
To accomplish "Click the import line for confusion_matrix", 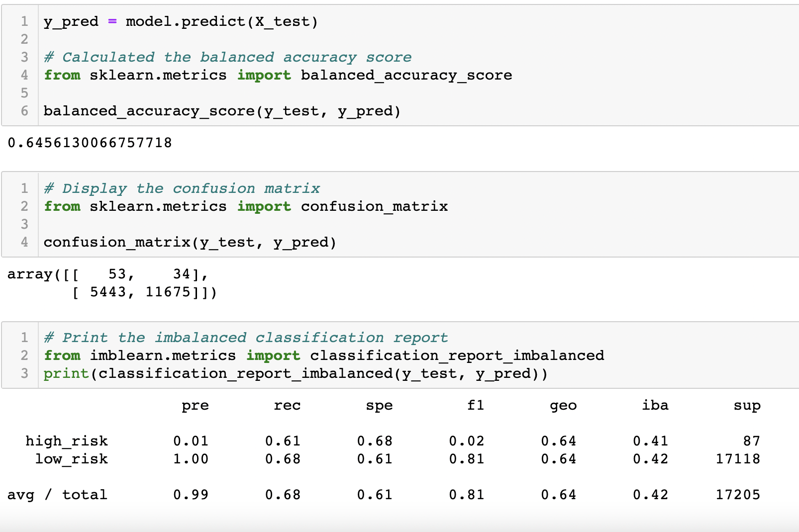I will pos(246,207).
